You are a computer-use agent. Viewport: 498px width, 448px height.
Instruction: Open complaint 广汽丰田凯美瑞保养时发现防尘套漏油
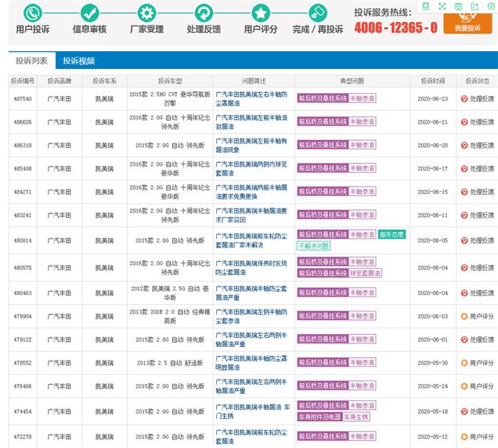[x=251, y=267]
